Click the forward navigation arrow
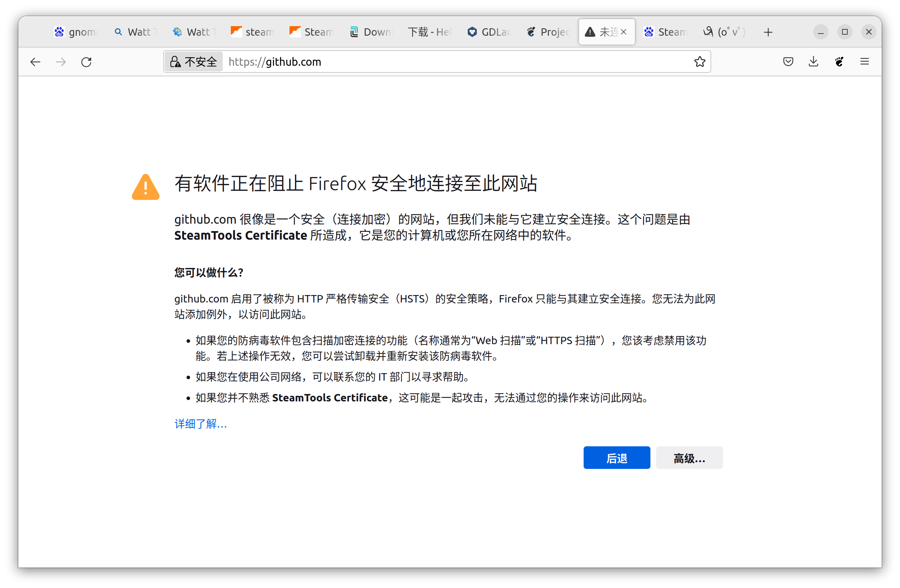This screenshot has height=588, width=900. point(60,61)
